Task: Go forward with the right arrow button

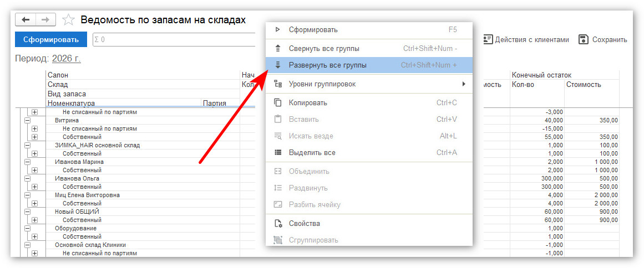Action: (46, 19)
